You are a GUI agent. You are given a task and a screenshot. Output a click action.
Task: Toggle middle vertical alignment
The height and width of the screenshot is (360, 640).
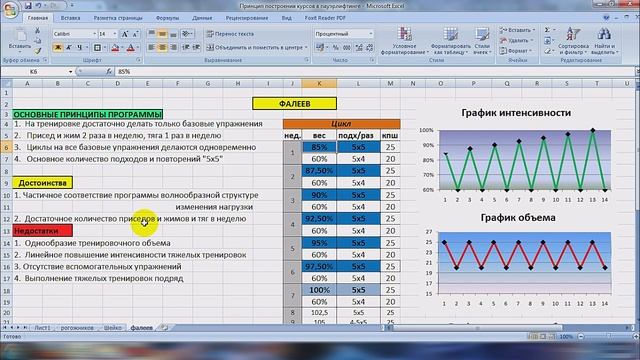tap(162, 34)
